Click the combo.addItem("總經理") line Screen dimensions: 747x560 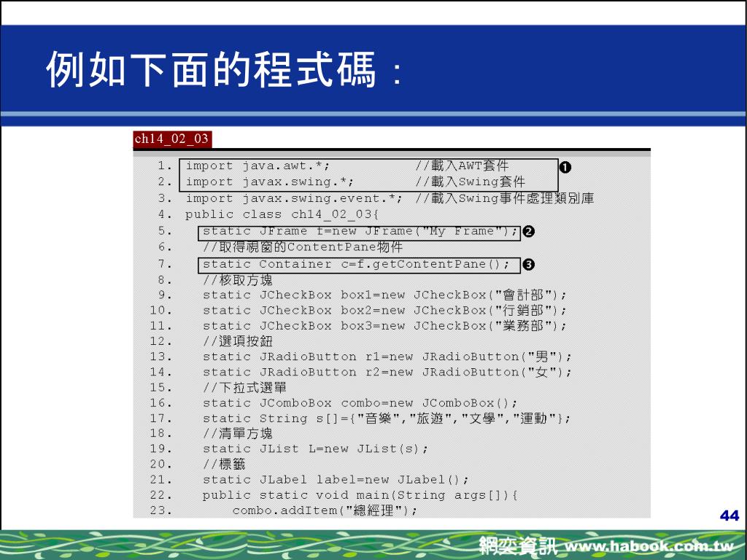point(325,510)
